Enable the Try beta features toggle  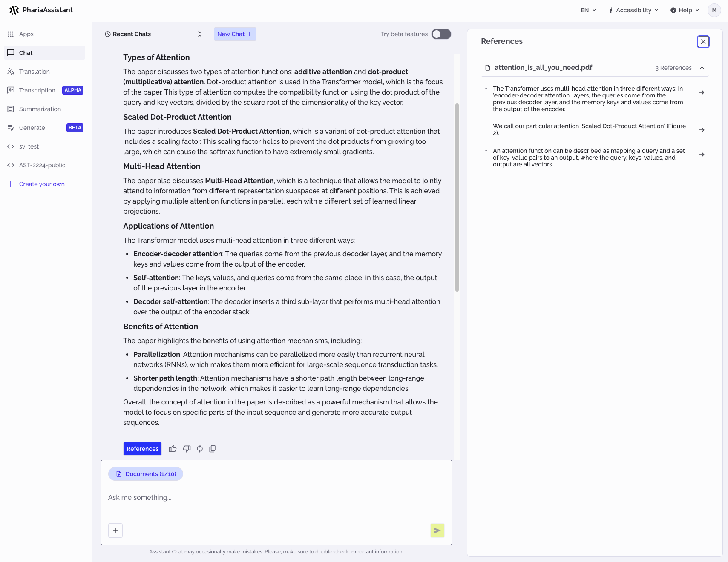click(x=441, y=34)
